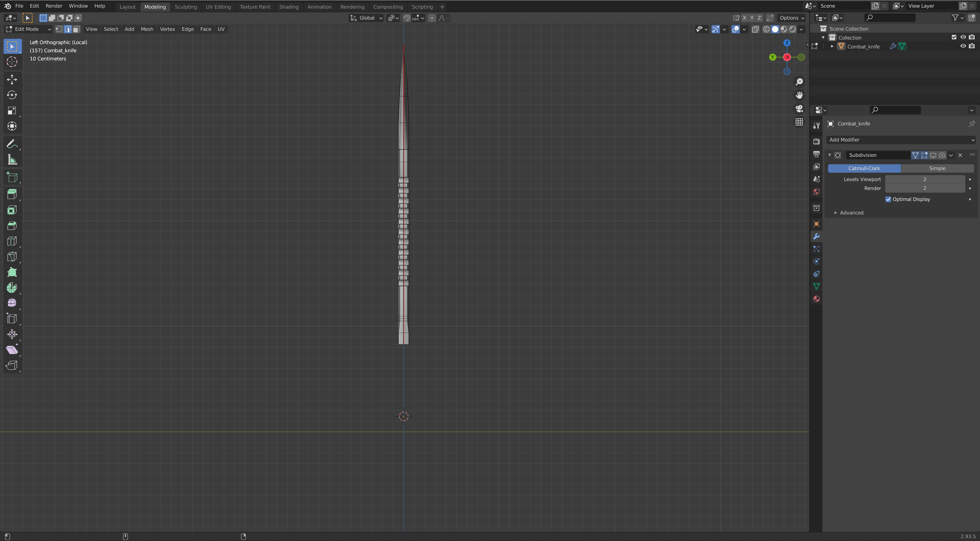This screenshot has width=980, height=541.
Task: Enable face select mode
Action: click(x=77, y=29)
